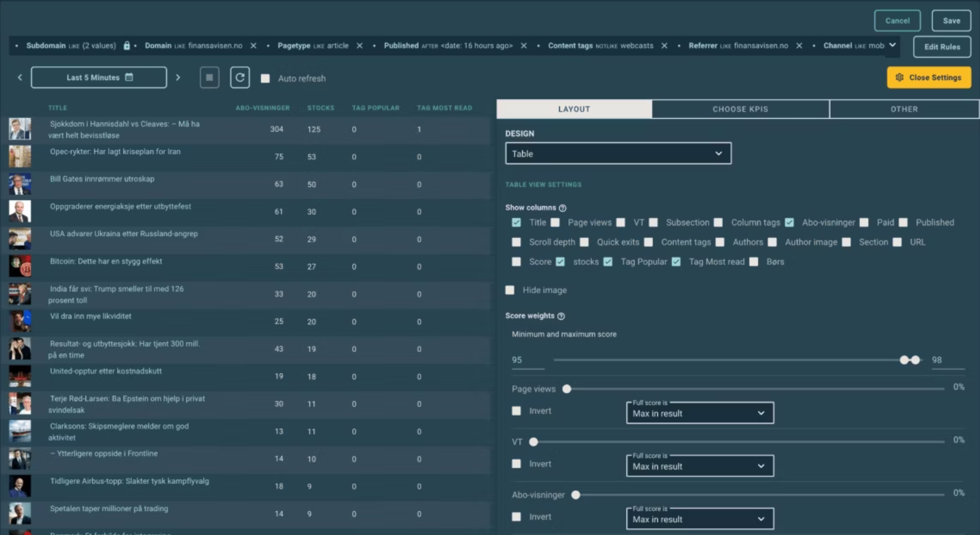Open the Design Table dropdown

[x=618, y=154]
